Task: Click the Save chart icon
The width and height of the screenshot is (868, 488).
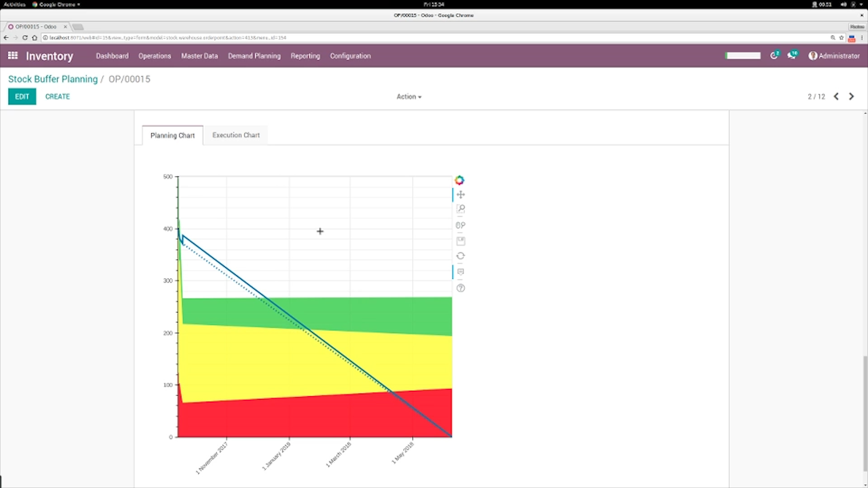Action: (460, 241)
